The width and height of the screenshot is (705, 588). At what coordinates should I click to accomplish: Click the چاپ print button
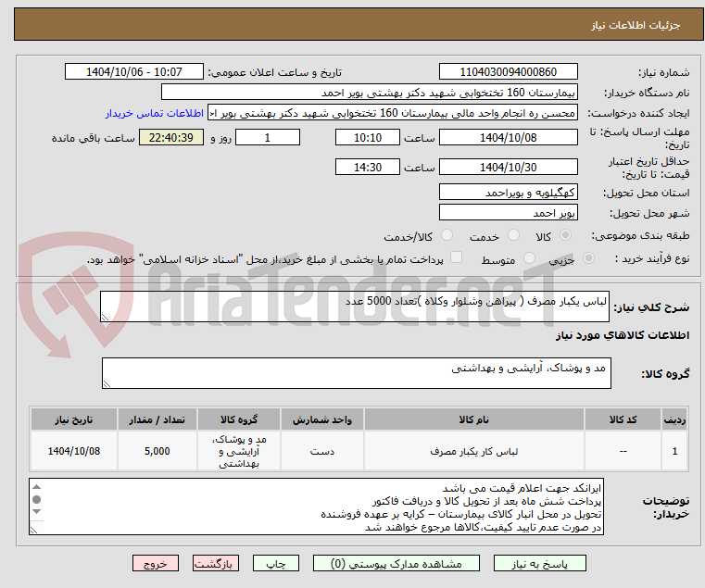(x=276, y=563)
